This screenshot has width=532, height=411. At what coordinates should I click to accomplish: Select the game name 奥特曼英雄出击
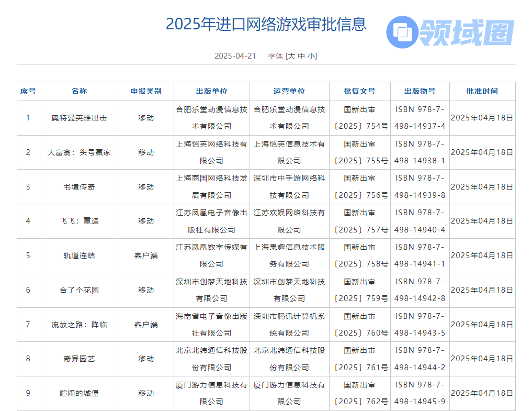click(79, 118)
